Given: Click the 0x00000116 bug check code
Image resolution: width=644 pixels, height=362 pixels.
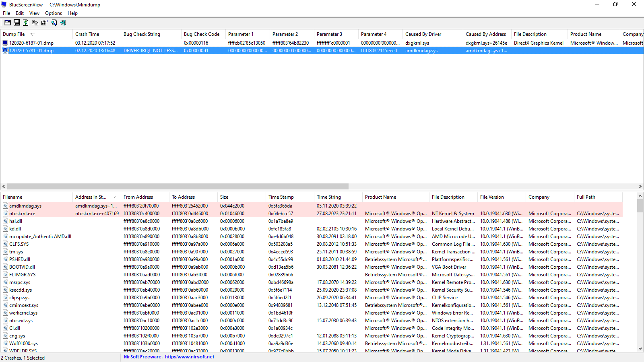Looking at the screenshot, I should point(196,43).
